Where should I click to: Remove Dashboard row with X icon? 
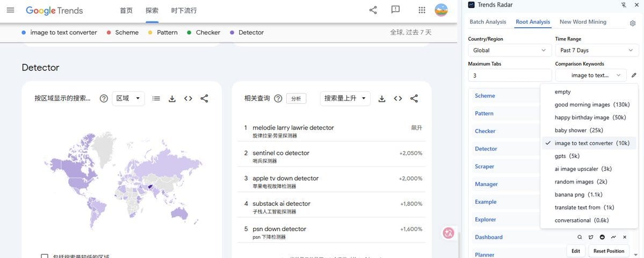(625, 237)
